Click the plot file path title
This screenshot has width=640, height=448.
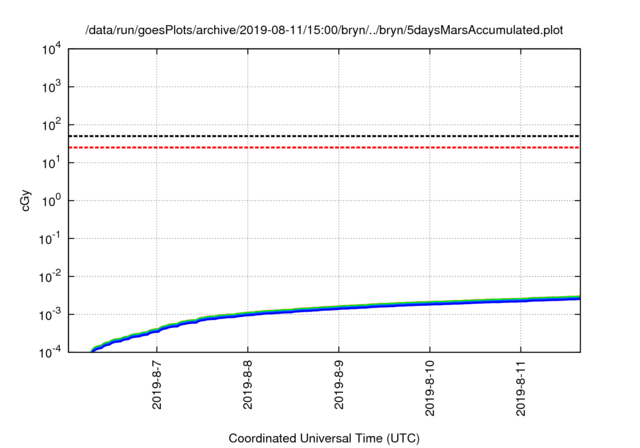coord(324,30)
